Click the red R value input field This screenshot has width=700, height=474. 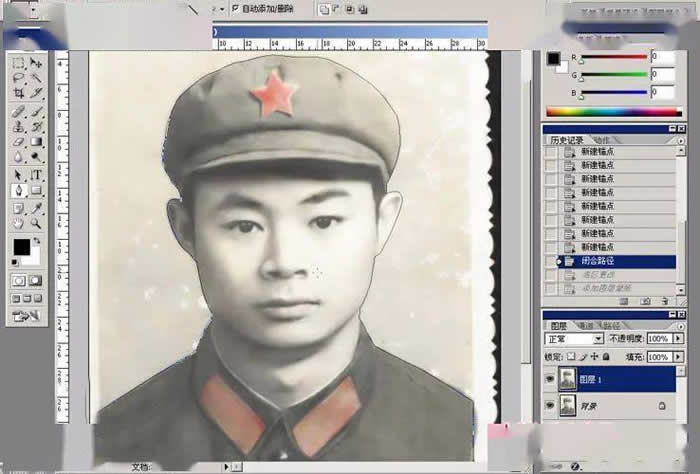tap(663, 57)
